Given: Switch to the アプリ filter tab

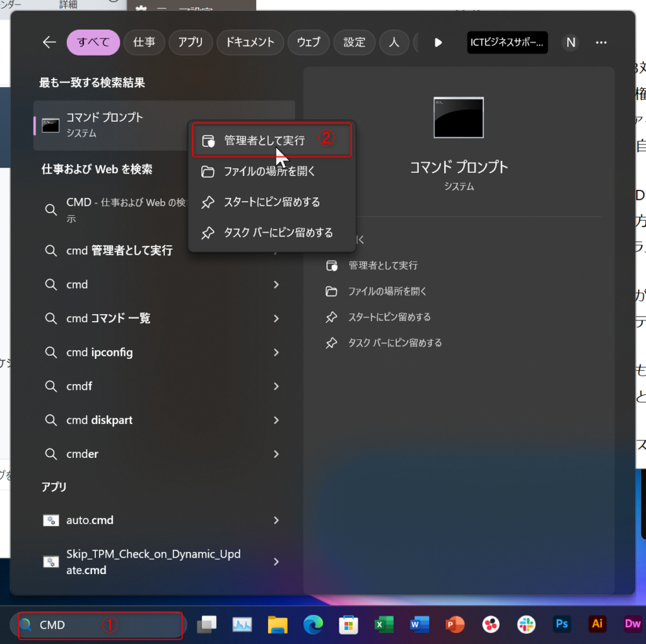Looking at the screenshot, I should (191, 42).
